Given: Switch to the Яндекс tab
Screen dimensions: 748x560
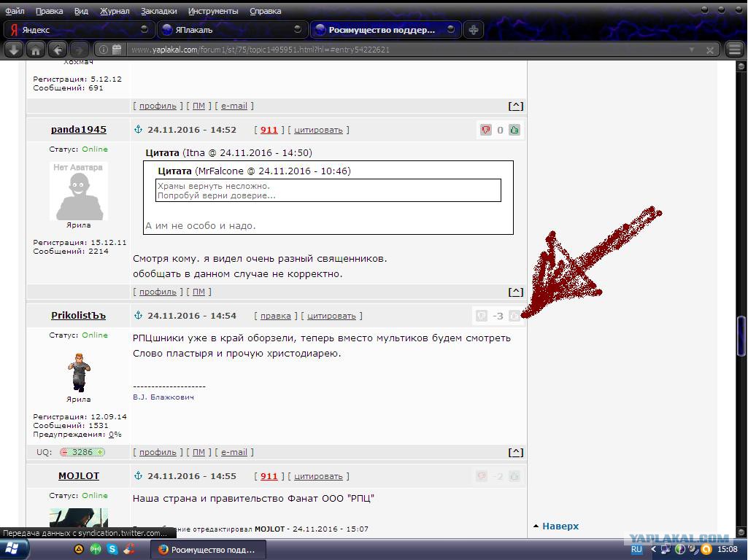Looking at the screenshot, I should point(79,30).
